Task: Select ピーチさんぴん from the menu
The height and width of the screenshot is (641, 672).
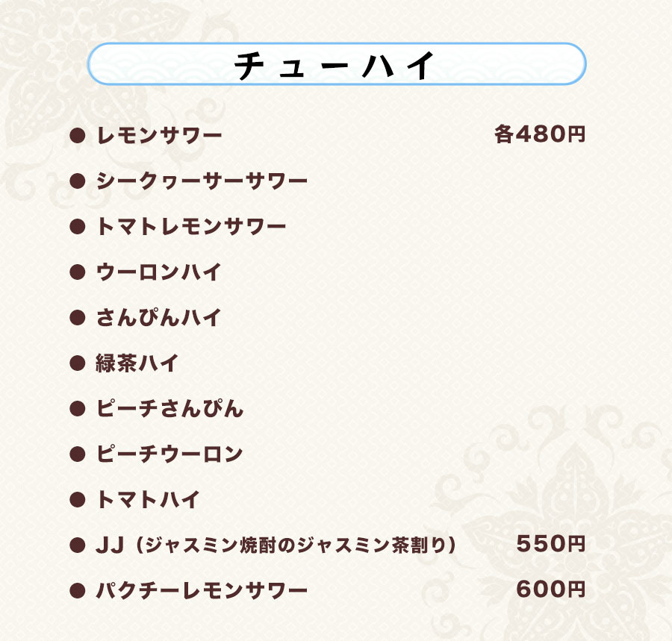Action: click(169, 409)
